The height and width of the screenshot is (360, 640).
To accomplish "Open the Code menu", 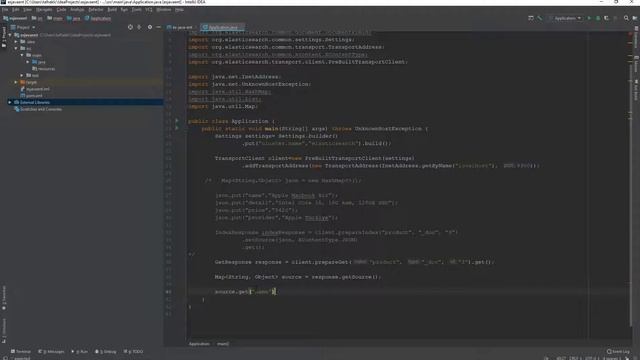I will click(61, 9).
